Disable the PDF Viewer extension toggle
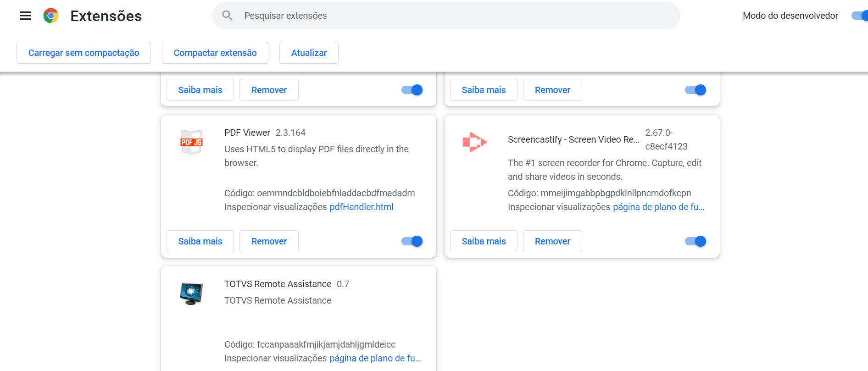This screenshot has height=371, width=868. click(x=412, y=241)
